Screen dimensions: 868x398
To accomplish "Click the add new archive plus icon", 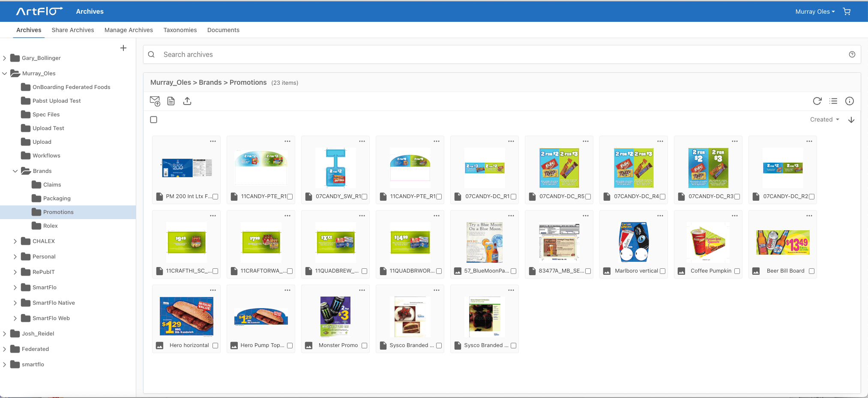I will point(123,48).
